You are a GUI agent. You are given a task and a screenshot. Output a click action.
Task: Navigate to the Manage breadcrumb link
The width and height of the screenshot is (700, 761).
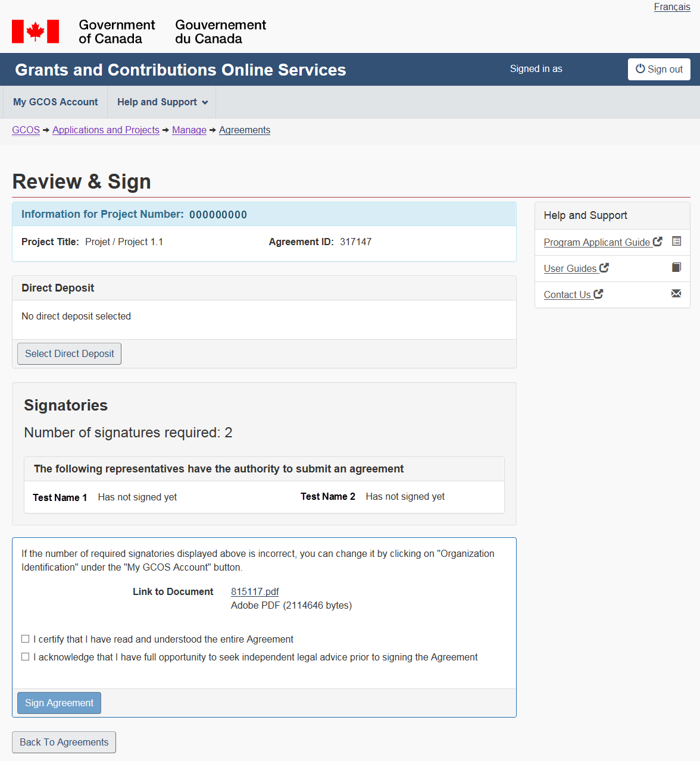[189, 130]
